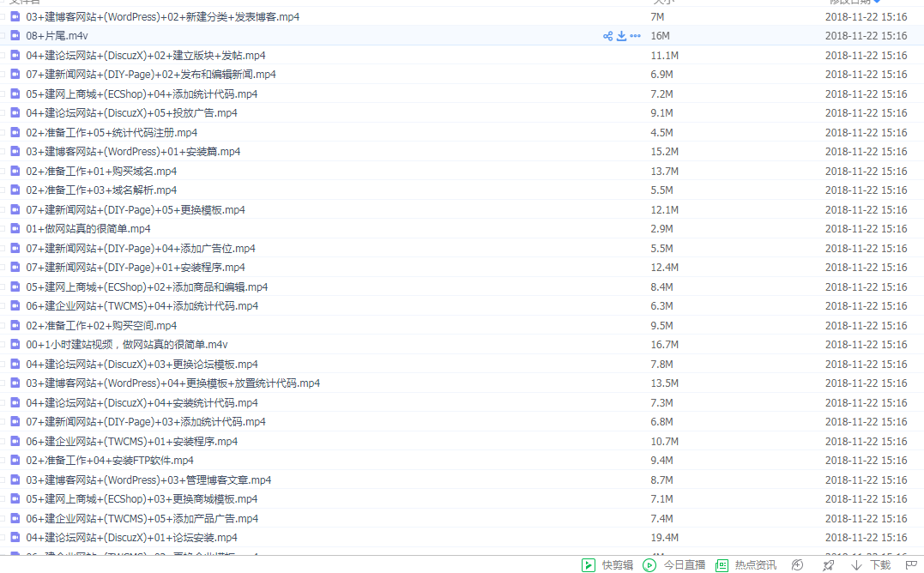The width and height of the screenshot is (924, 573).
Task: Tick checkbox for 08+片尾.m4v
Action: 3,36
